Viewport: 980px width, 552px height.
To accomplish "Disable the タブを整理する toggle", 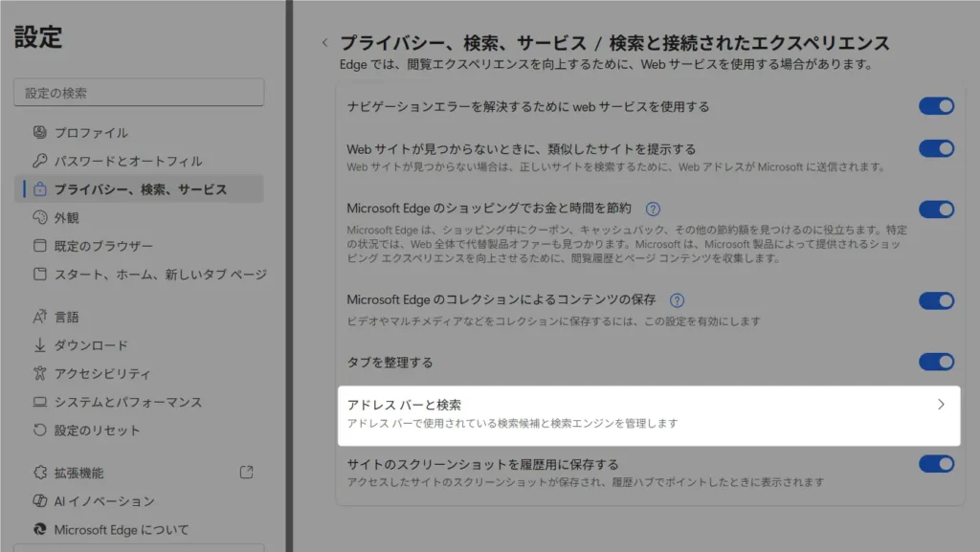I will [936, 362].
